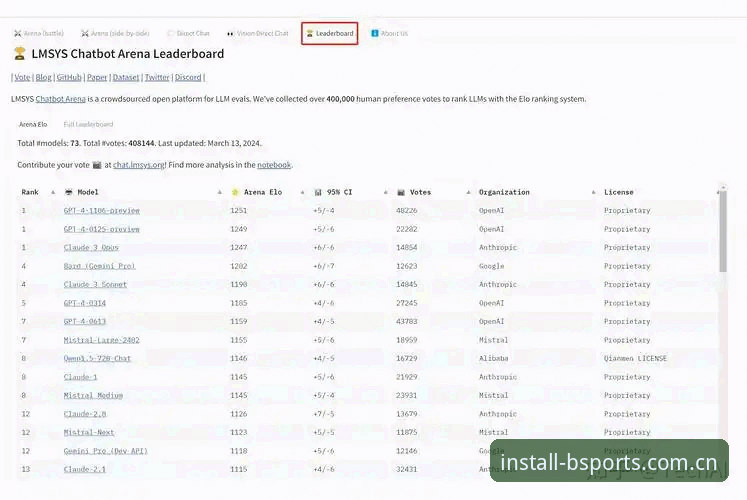Screen dimensions: 747x500
Task: Open the Qwen1.5-72B-Chat model link
Action: [x=97, y=358]
